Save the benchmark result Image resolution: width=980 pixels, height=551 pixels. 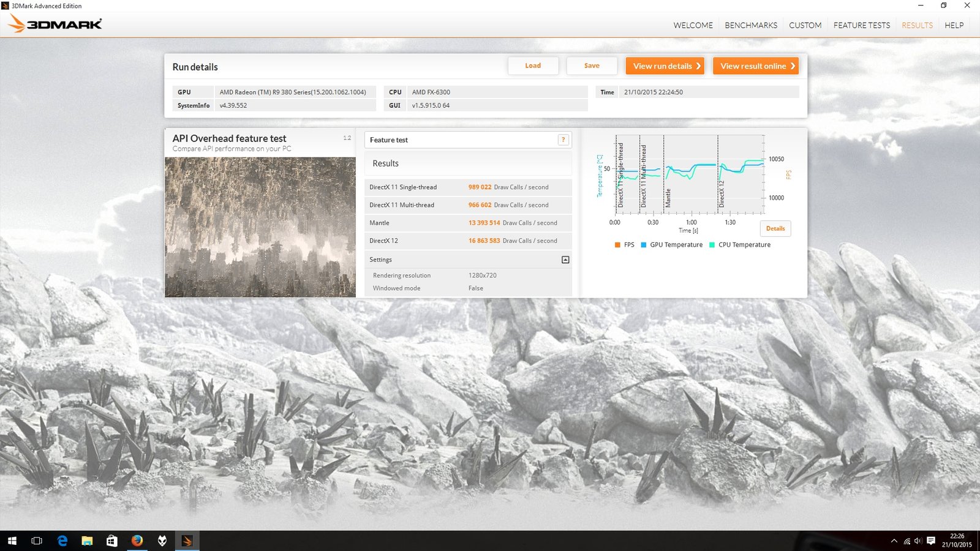point(592,66)
